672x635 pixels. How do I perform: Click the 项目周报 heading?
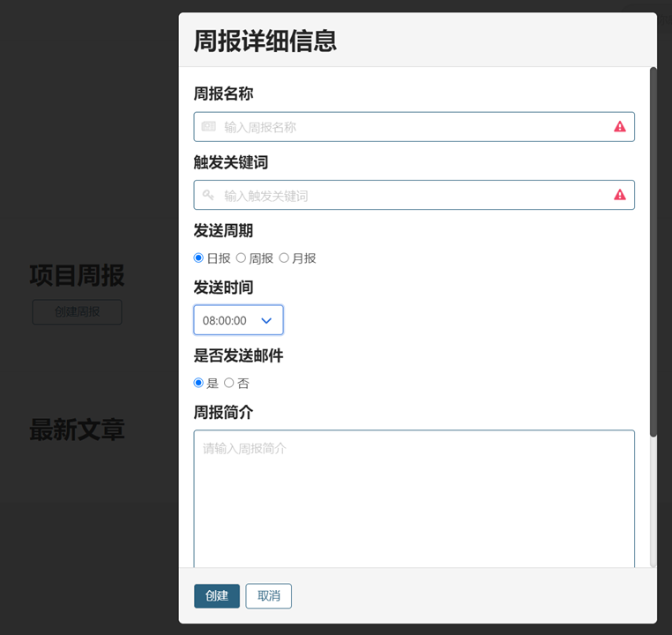(77, 275)
